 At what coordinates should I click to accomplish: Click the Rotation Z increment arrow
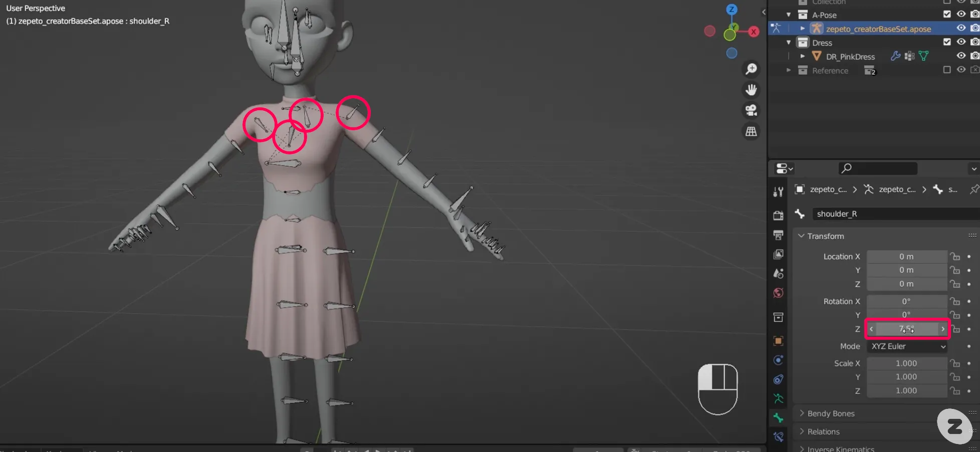point(942,329)
